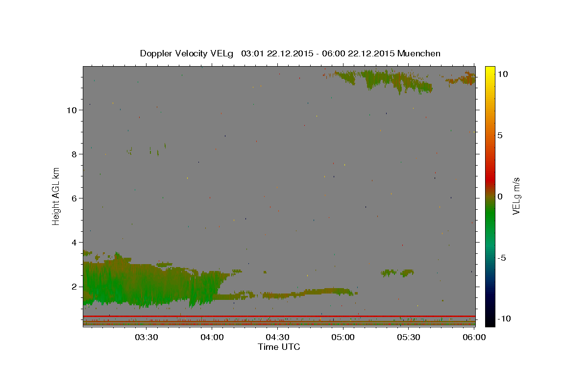
Task: Click the red horizontal line near ground level
Action: [x=279, y=316]
